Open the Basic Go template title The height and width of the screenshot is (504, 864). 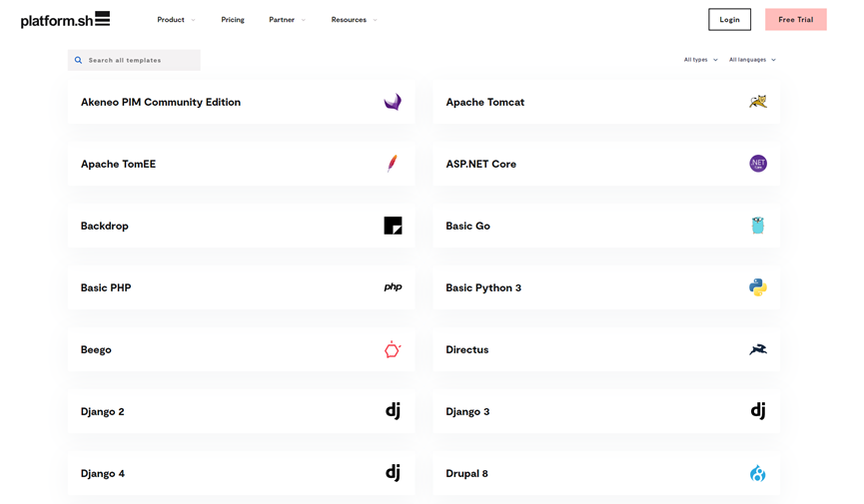tap(467, 226)
